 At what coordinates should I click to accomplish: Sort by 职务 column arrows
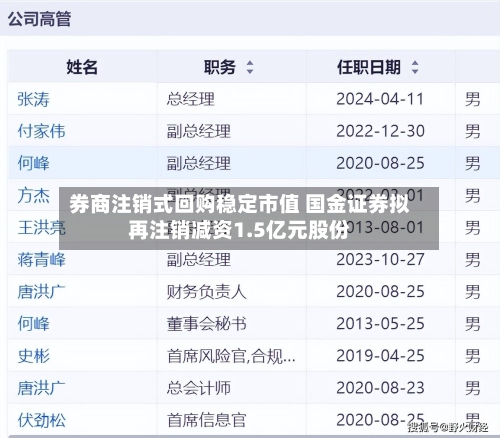coord(250,67)
